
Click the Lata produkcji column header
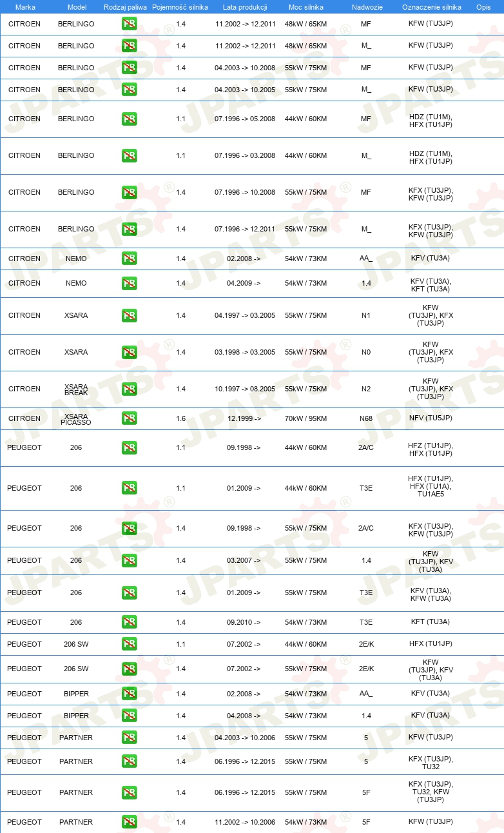click(245, 7)
